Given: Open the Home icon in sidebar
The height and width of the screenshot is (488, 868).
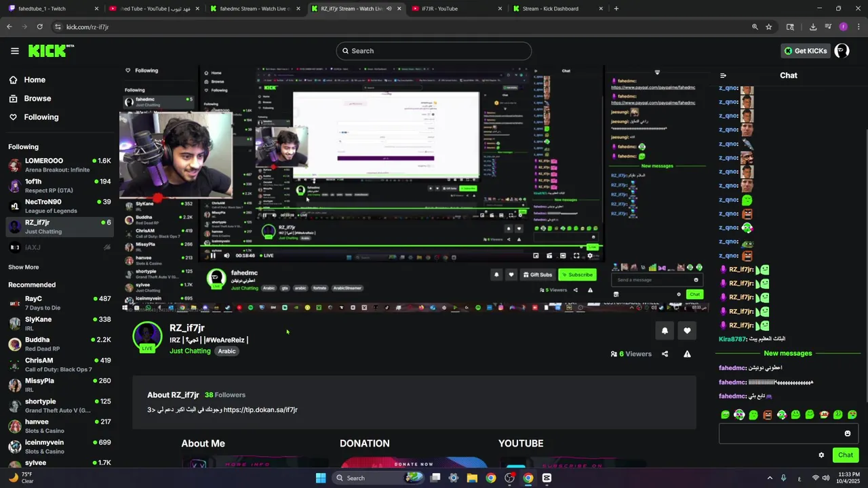Looking at the screenshot, I should tap(13, 80).
